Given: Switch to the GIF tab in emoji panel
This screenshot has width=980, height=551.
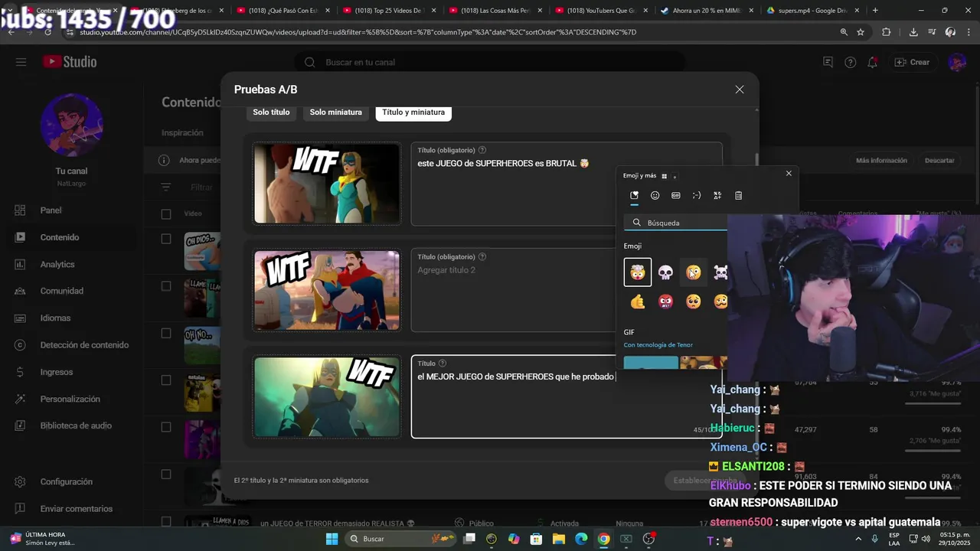Looking at the screenshot, I should [x=675, y=195].
